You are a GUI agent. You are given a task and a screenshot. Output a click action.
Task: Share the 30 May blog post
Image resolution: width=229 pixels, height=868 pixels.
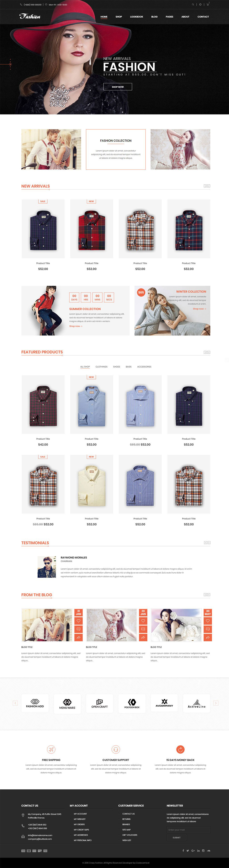click(x=208, y=637)
